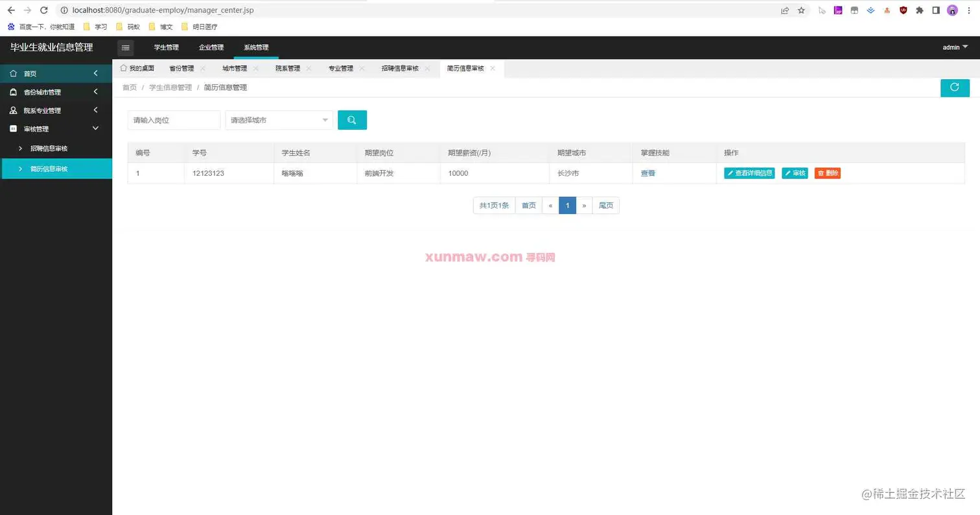Viewport: 980px width, 515px height.
Task: Click the 查看详细信息 button
Action: coord(749,173)
